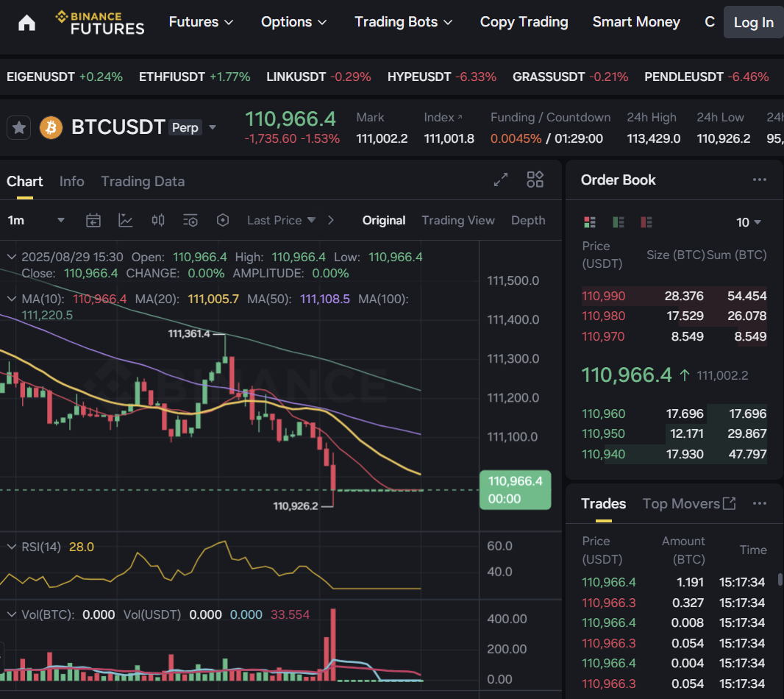Show sell orders only in order book
Image resolution: width=784 pixels, height=699 pixels.
point(646,222)
